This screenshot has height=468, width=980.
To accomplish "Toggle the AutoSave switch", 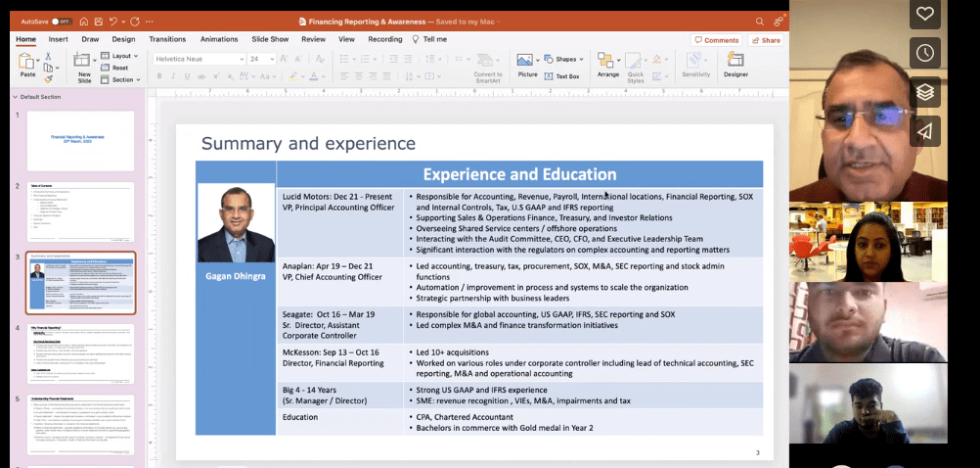I will (x=62, y=22).
